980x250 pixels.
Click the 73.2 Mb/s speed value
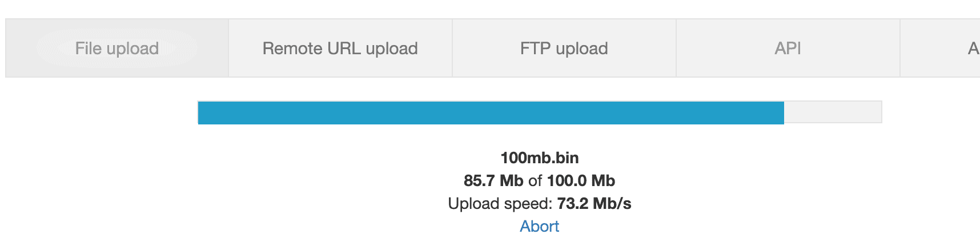pos(594,204)
